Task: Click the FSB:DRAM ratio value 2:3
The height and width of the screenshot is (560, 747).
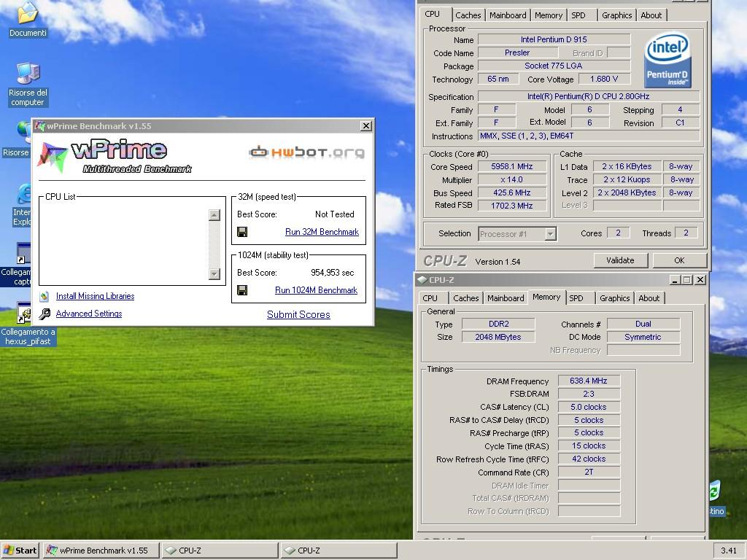Action: coord(589,394)
